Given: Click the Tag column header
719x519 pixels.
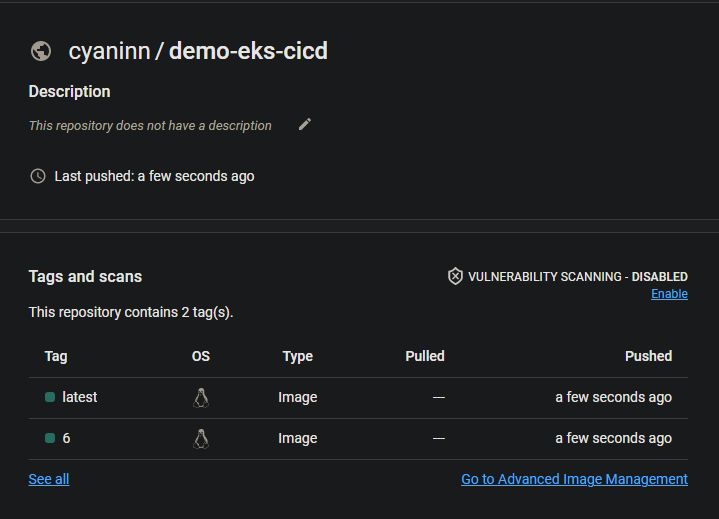Looking at the screenshot, I should [56, 356].
